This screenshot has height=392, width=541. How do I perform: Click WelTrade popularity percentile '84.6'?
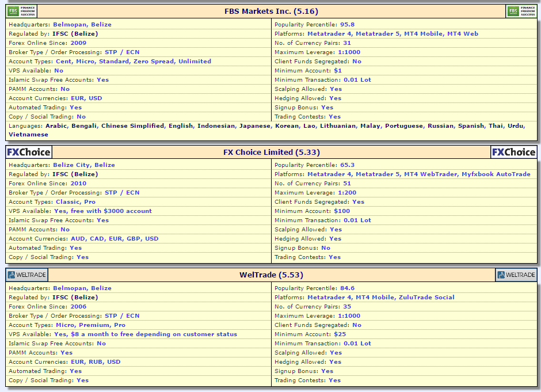point(348,288)
